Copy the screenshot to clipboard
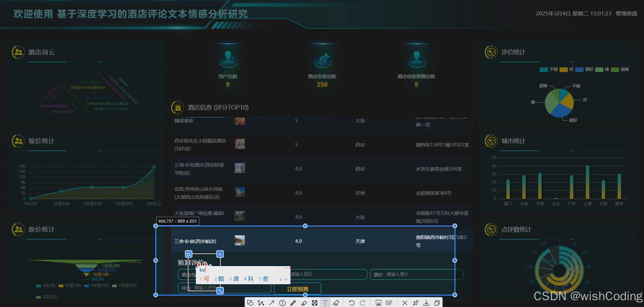This screenshot has height=307, width=644. coord(437,303)
